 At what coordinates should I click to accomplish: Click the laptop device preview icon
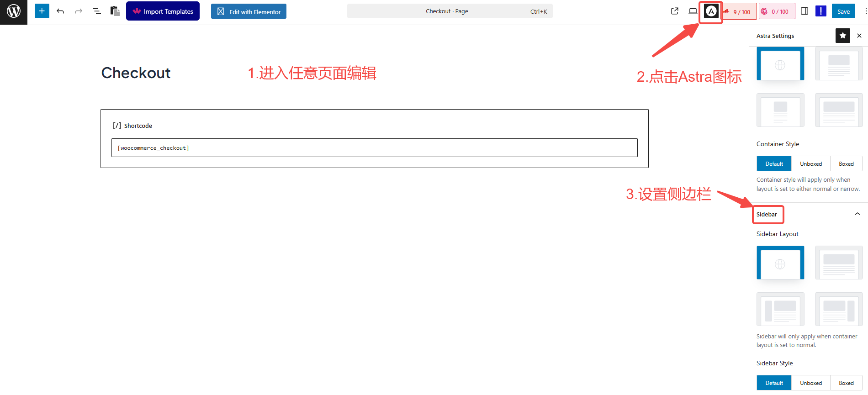tap(693, 11)
